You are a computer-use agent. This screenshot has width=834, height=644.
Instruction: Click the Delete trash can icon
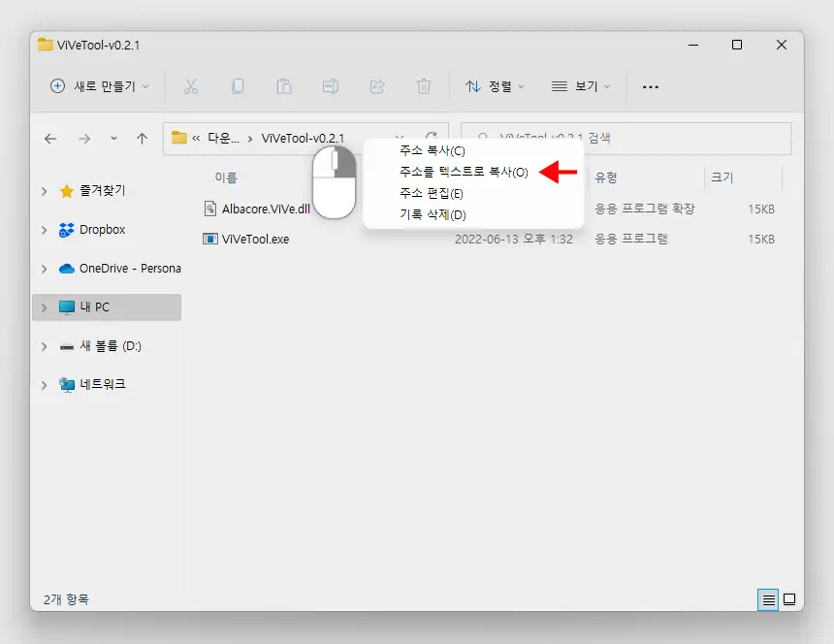pos(424,86)
